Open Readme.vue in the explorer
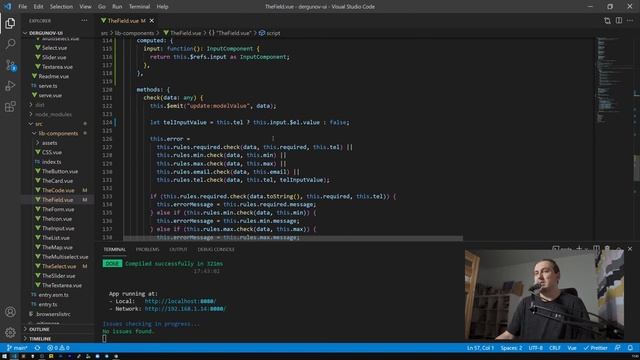 pyautogui.click(x=53, y=76)
